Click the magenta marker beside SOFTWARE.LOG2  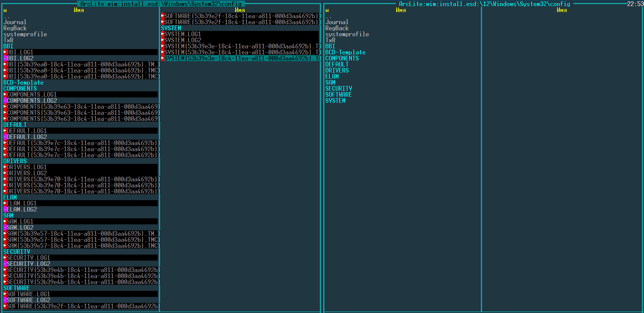tap(5, 300)
